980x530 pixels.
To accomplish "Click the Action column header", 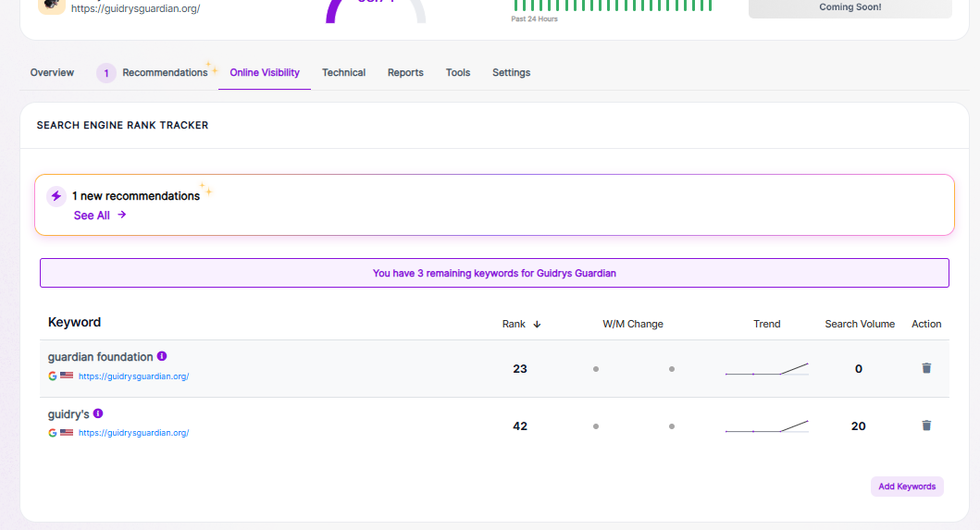I will (x=926, y=324).
